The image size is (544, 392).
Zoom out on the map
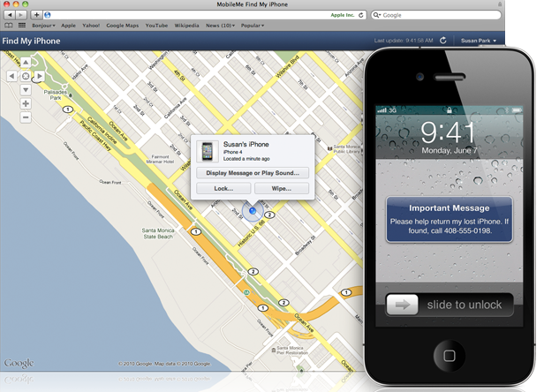pyautogui.click(x=25, y=117)
